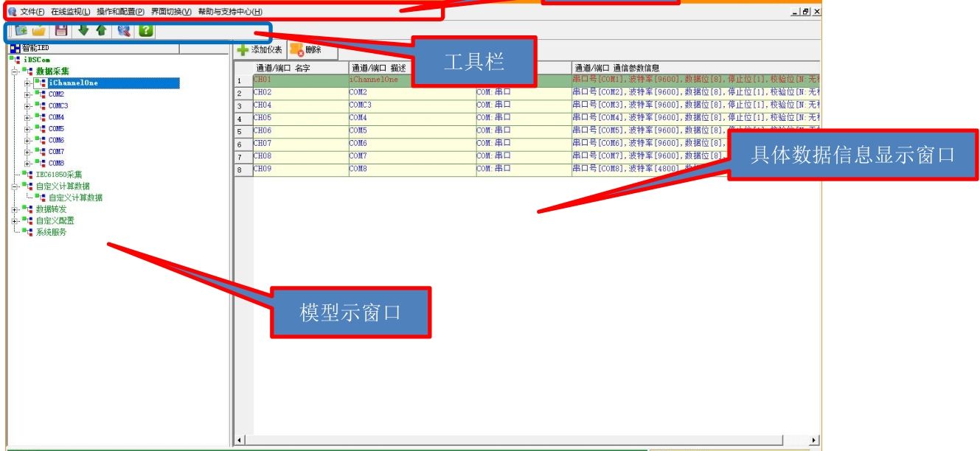This screenshot has width=980, height=451.
Task: Click the CH04 table cell
Action: (x=300, y=105)
